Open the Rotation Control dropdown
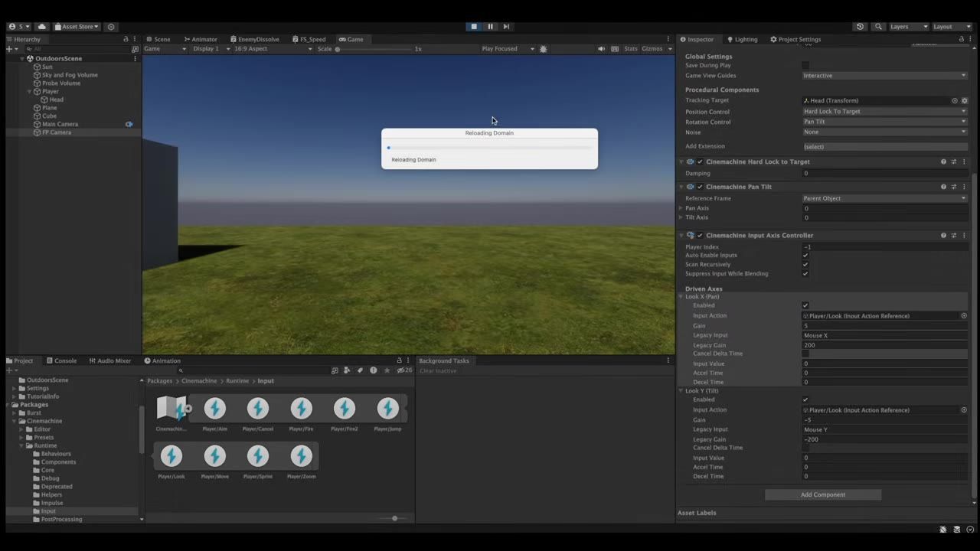Image resolution: width=980 pixels, height=551 pixels. click(884, 122)
